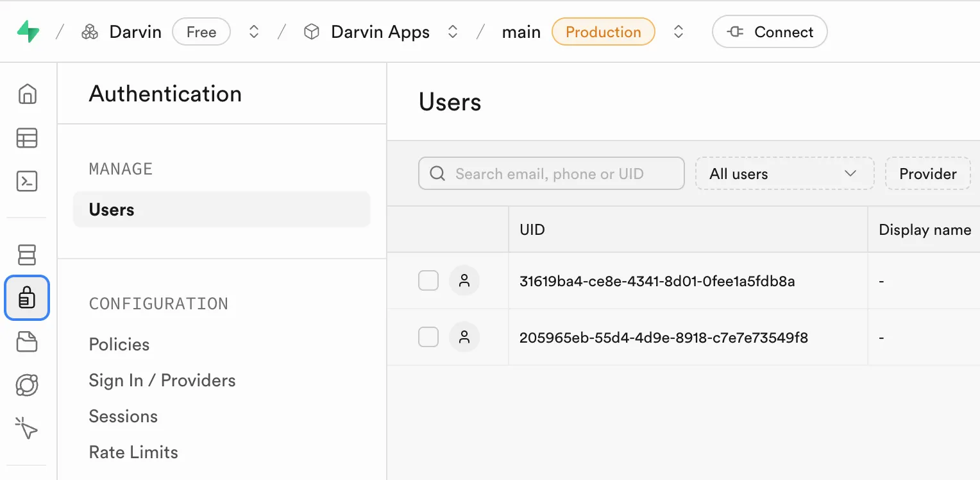
Task: Open the Darvin organization switcher chevron
Action: pos(254,31)
